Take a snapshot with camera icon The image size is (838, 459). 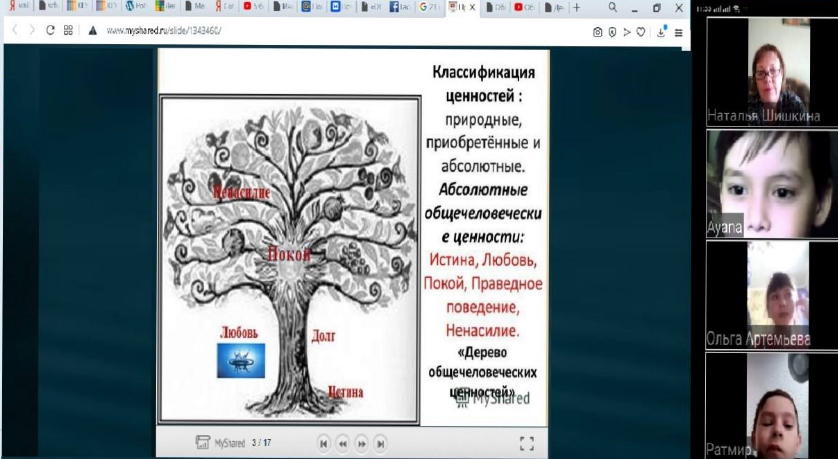point(598,31)
